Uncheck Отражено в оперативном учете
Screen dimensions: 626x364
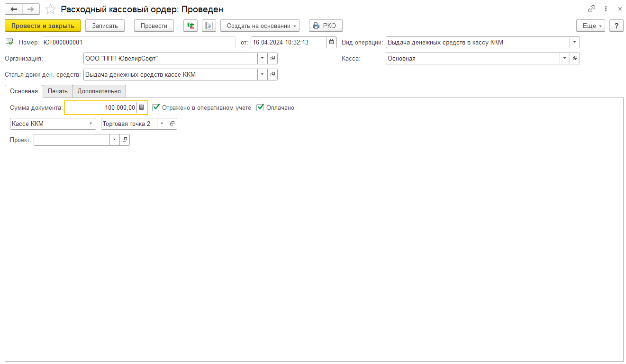[156, 107]
